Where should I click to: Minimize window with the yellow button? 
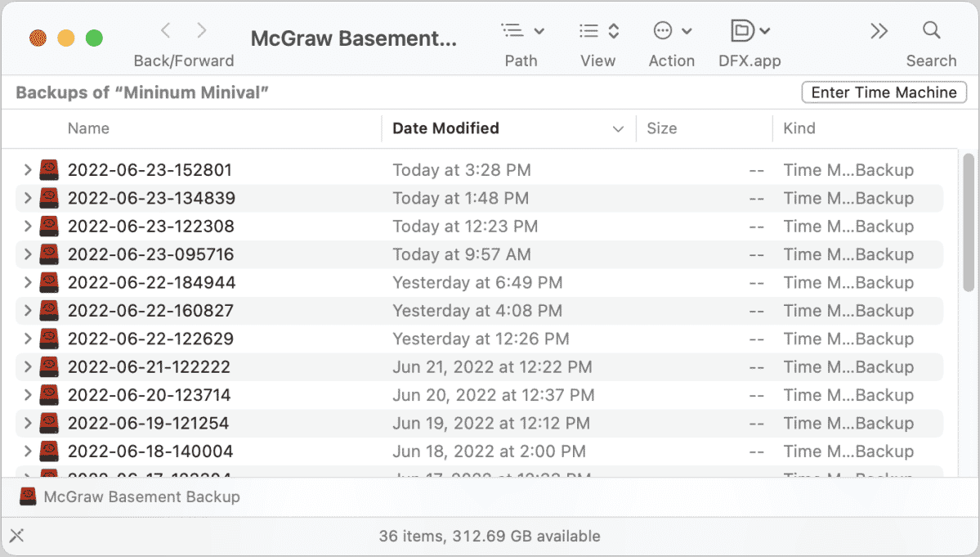click(66, 38)
